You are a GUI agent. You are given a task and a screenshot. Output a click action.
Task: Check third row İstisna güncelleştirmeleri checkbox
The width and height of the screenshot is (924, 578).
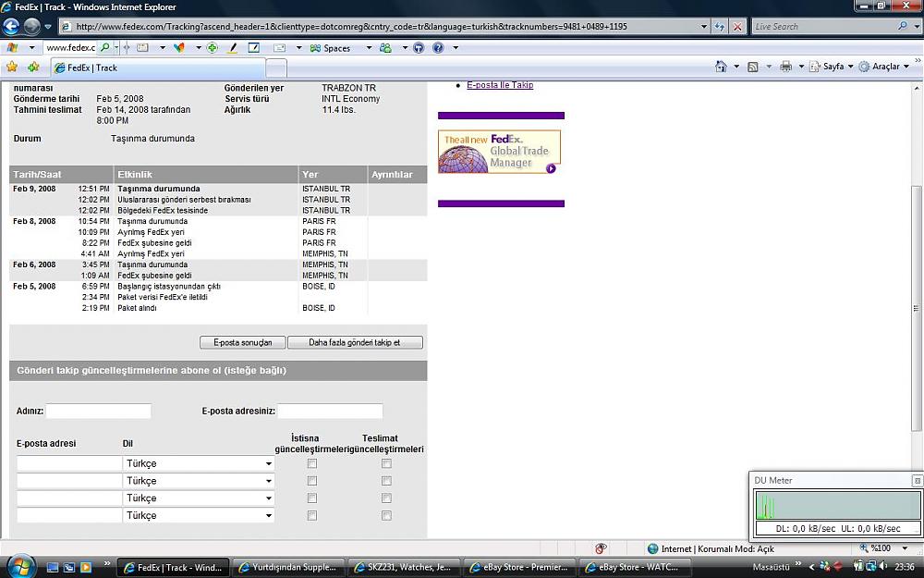click(x=312, y=498)
